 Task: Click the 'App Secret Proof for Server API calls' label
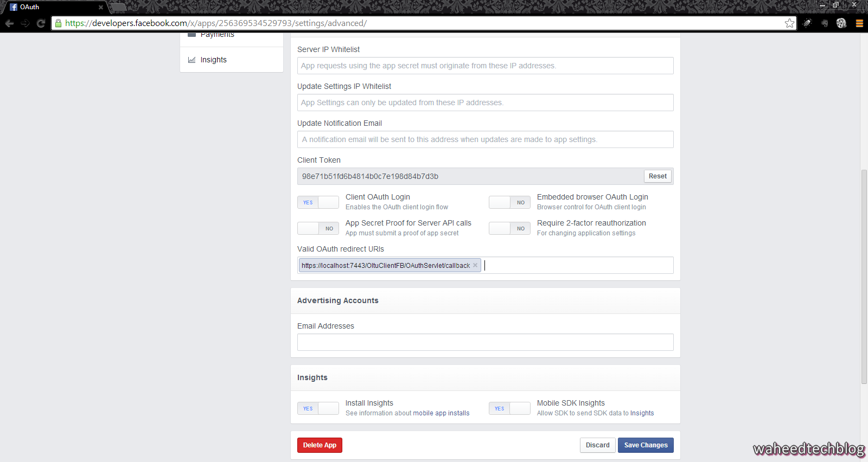coord(409,223)
